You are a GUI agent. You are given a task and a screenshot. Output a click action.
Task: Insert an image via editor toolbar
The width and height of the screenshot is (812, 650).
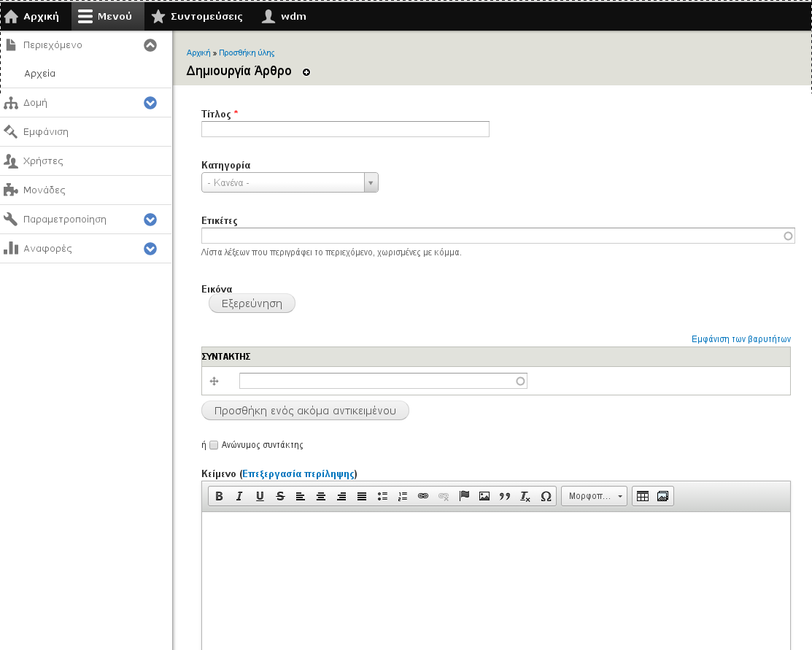484,496
